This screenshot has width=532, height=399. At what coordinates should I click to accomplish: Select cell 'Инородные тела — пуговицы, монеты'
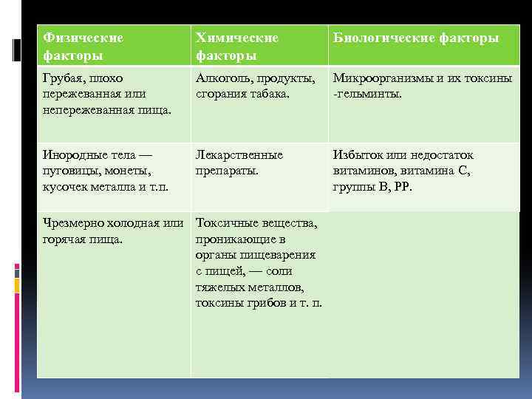pos(114,177)
